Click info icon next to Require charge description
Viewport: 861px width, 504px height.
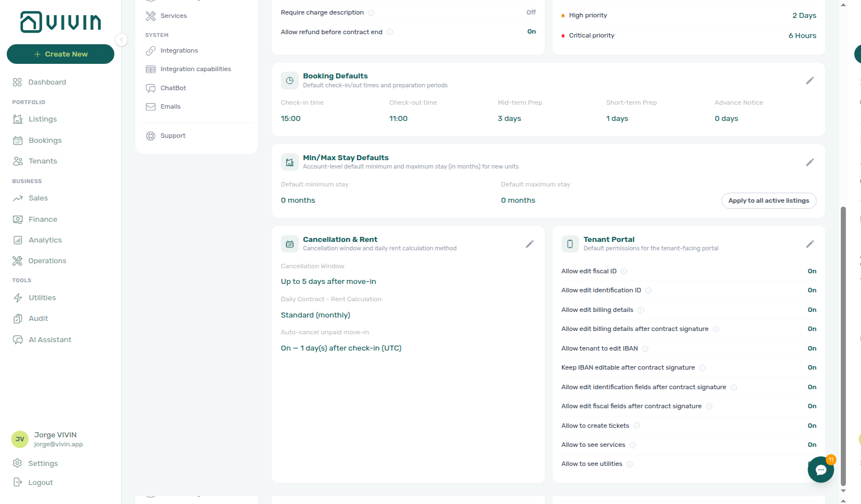pyautogui.click(x=371, y=13)
